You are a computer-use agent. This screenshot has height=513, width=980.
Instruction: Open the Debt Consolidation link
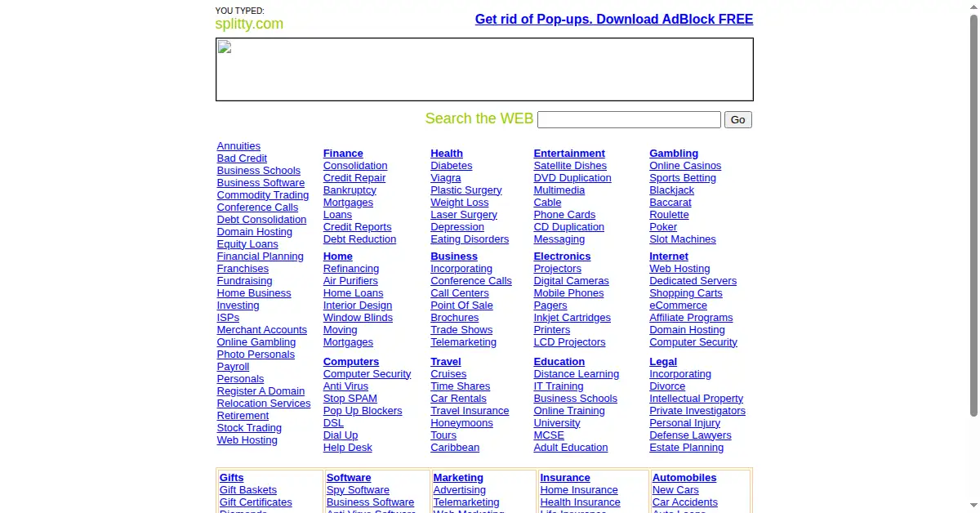(x=261, y=220)
